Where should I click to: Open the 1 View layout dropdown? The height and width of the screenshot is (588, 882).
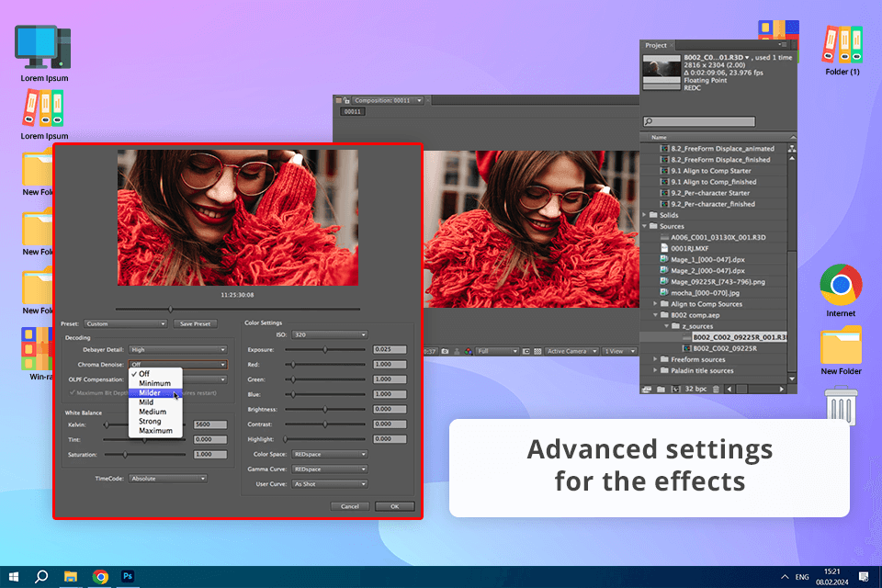(x=619, y=351)
